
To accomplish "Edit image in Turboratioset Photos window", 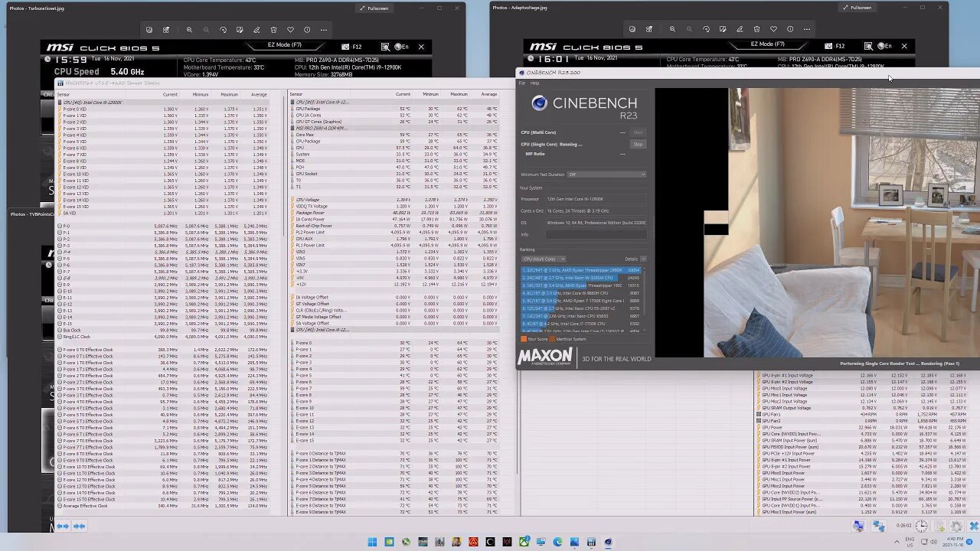I will tap(240, 30).
